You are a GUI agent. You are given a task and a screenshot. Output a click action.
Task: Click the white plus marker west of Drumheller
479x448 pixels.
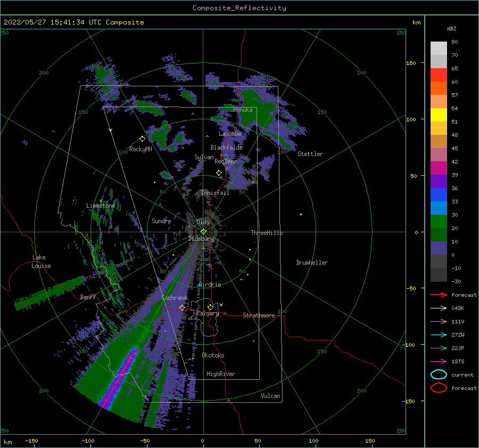301,214
